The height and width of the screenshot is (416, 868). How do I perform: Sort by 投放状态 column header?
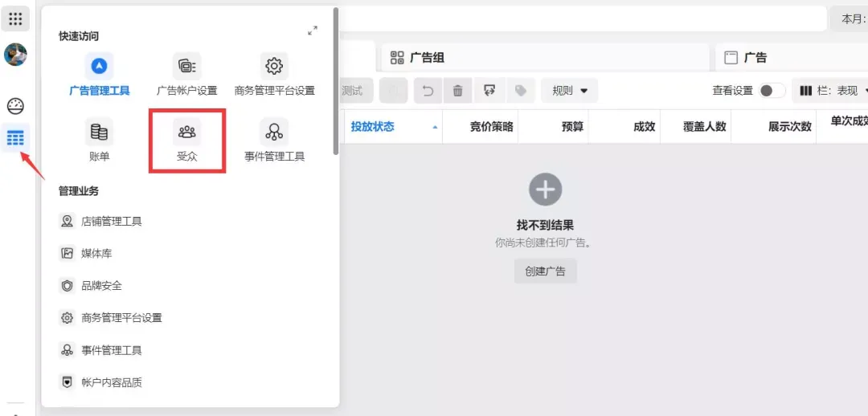(x=394, y=127)
